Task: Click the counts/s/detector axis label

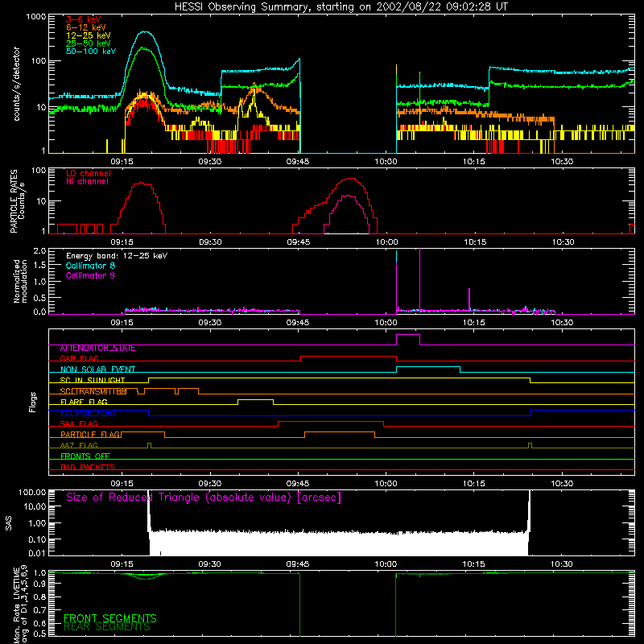Action: (x=17, y=84)
